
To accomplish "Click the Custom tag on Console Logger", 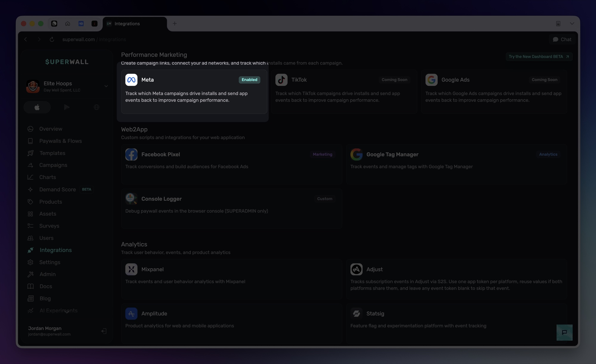I will (325, 199).
